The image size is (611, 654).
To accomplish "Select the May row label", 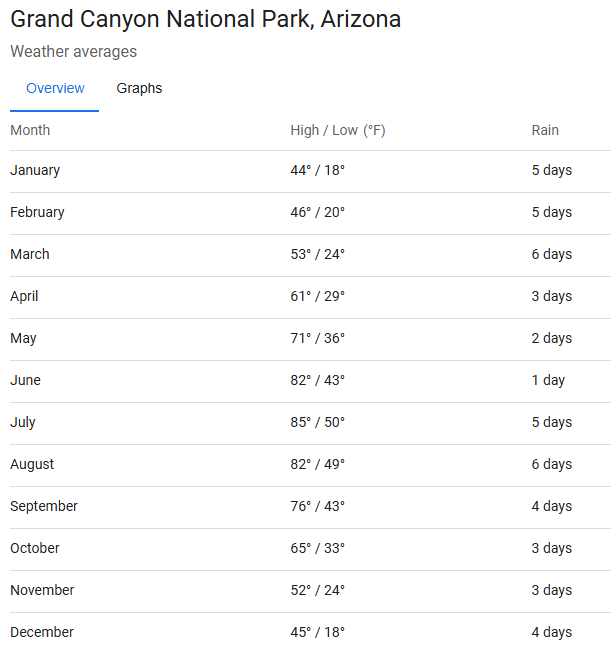I will [x=23, y=338].
